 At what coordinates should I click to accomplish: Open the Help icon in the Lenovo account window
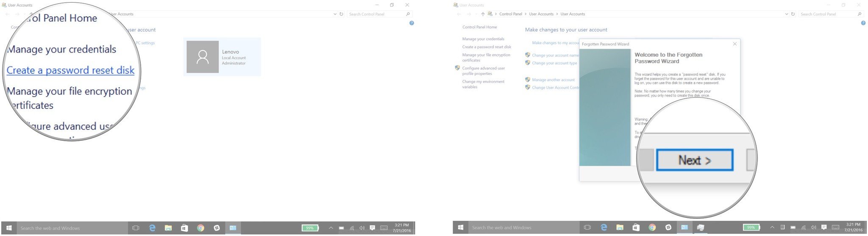pos(412,23)
